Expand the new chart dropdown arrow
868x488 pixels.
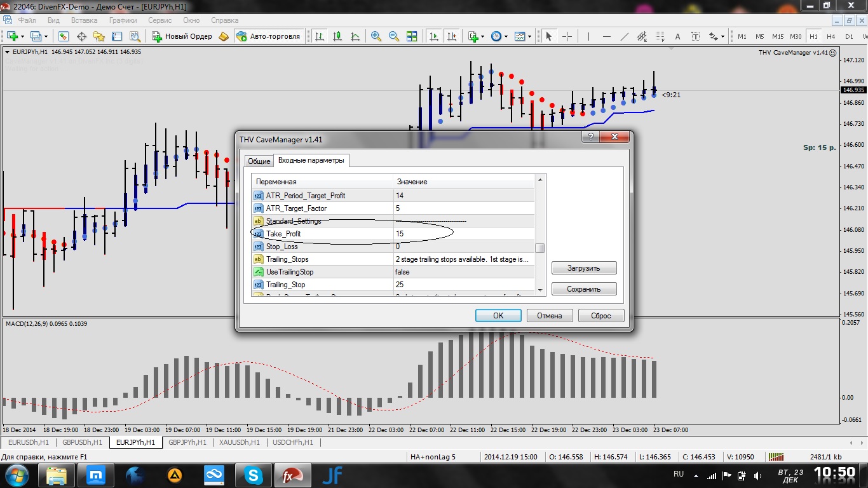click(23, 36)
